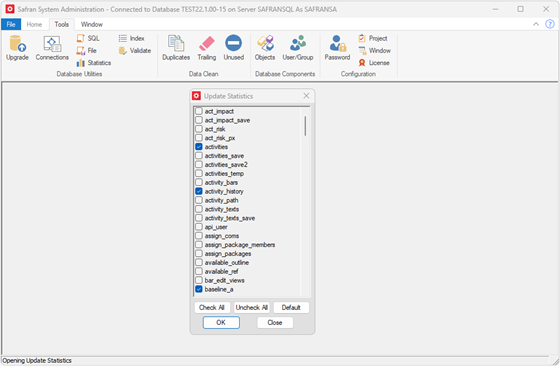Open the File utility in Database Utilities
560x366 pixels.
[87, 50]
